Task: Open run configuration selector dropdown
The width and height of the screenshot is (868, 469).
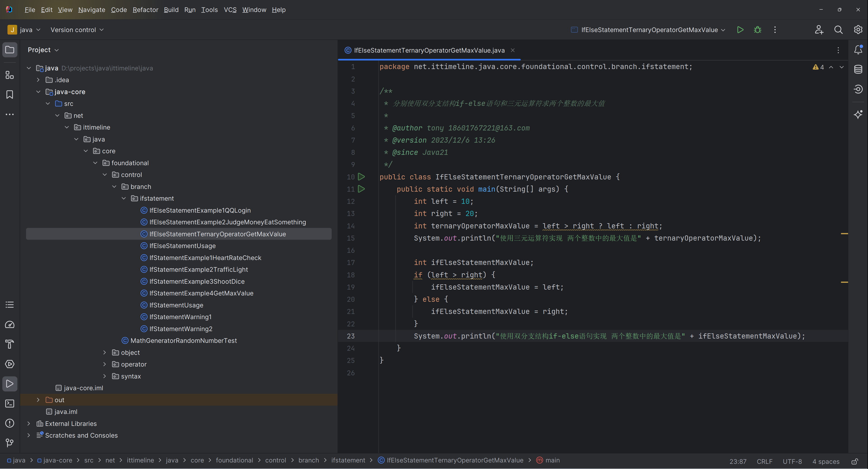Action: point(648,30)
